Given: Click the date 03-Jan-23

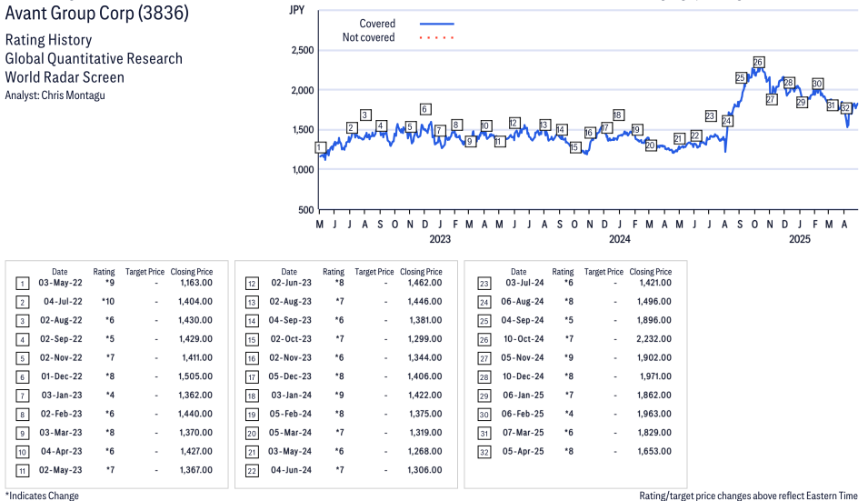Looking at the screenshot, I should [x=62, y=396].
